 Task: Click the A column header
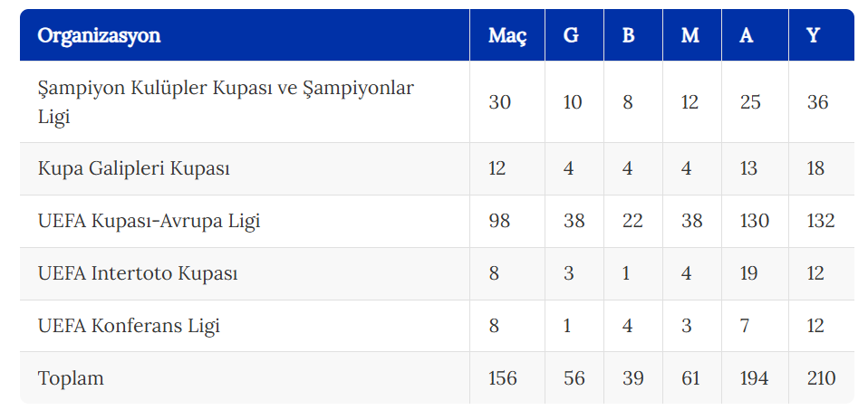point(747,35)
